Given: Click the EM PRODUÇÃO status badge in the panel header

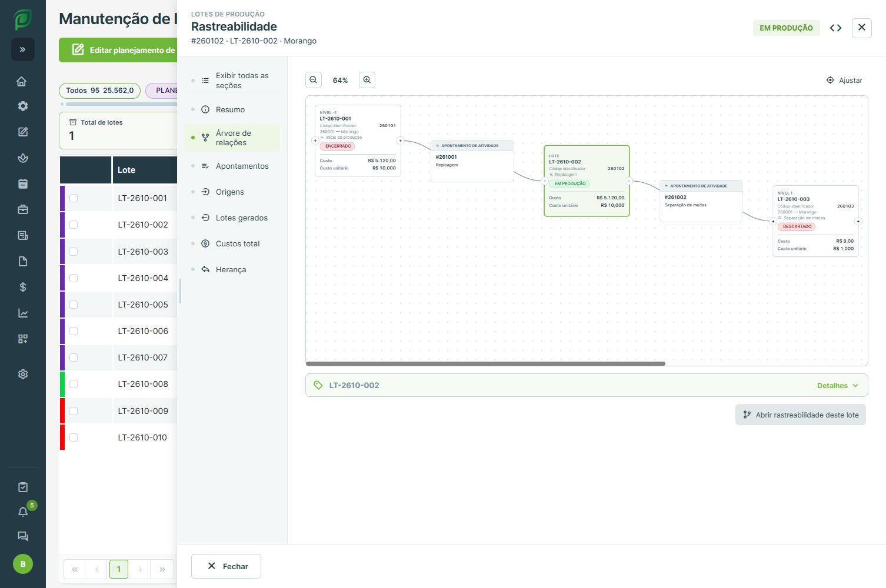Looking at the screenshot, I should coord(786,28).
